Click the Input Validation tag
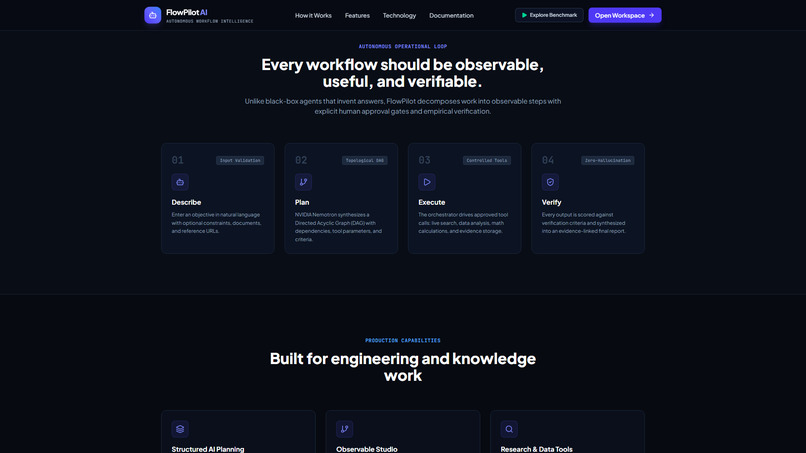The image size is (806, 453). point(240,160)
